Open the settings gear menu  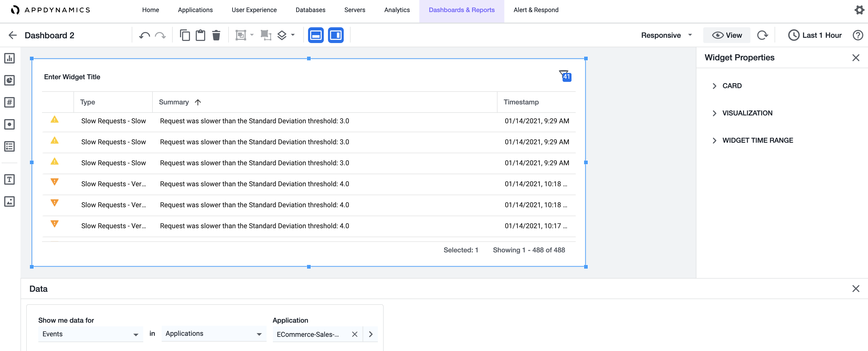point(859,10)
